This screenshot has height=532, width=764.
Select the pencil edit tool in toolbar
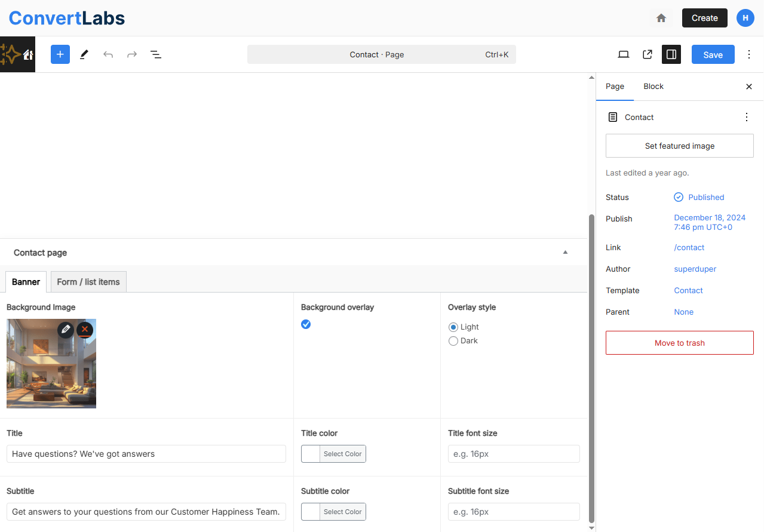[x=84, y=54]
